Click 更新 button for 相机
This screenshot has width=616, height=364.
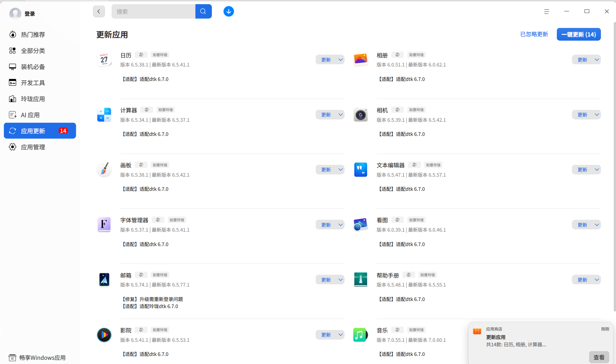[582, 115]
